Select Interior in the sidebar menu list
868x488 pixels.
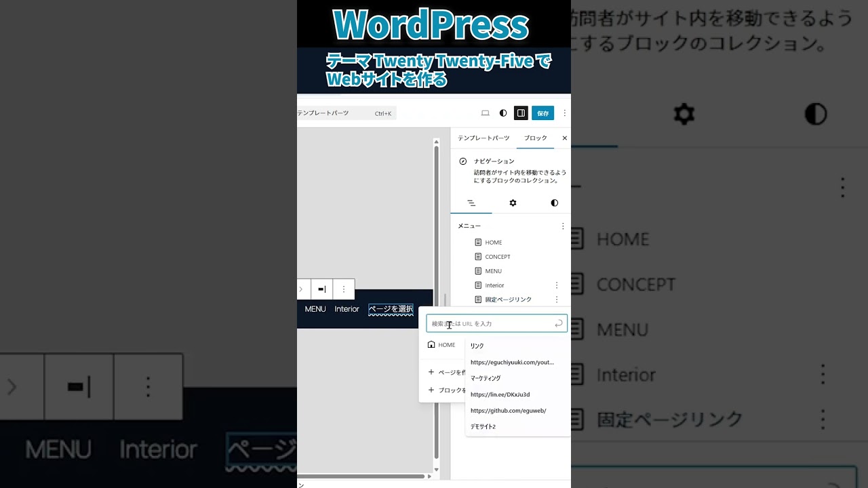pyautogui.click(x=494, y=285)
